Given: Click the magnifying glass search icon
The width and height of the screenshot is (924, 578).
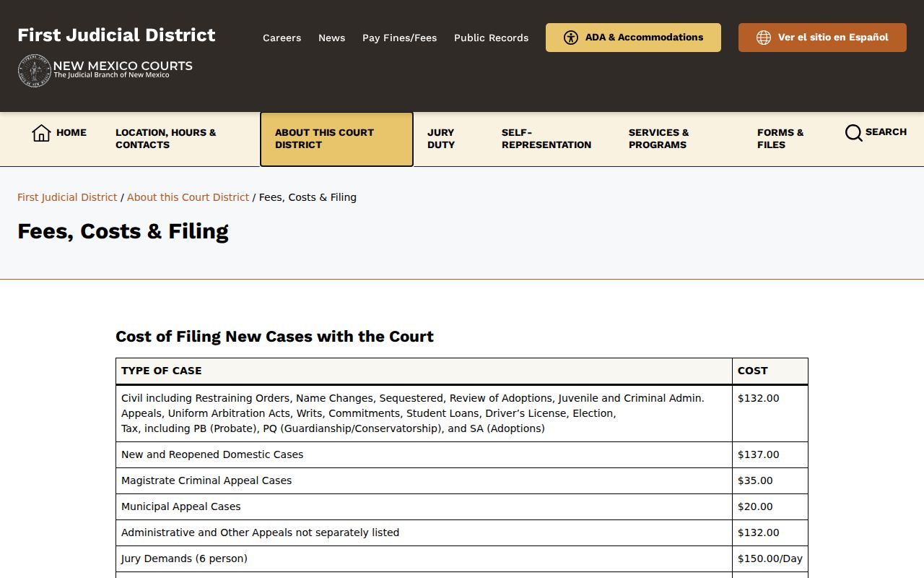Looking at the screenshot, I should (x=854, y=133).
